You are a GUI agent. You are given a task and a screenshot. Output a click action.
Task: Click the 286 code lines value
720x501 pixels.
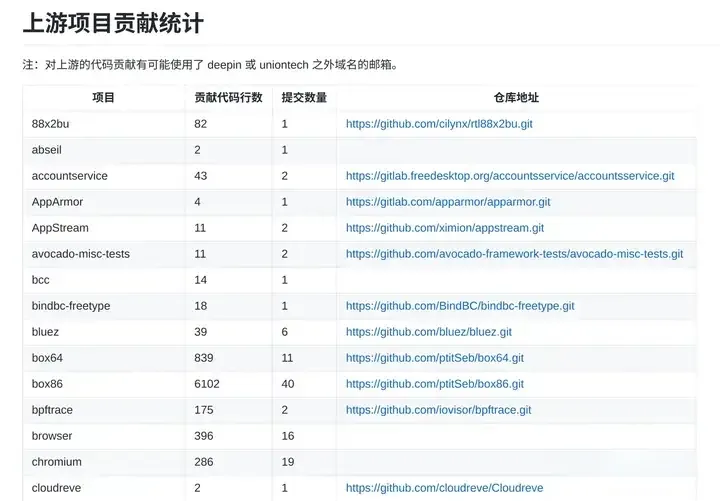coord(203,462)
